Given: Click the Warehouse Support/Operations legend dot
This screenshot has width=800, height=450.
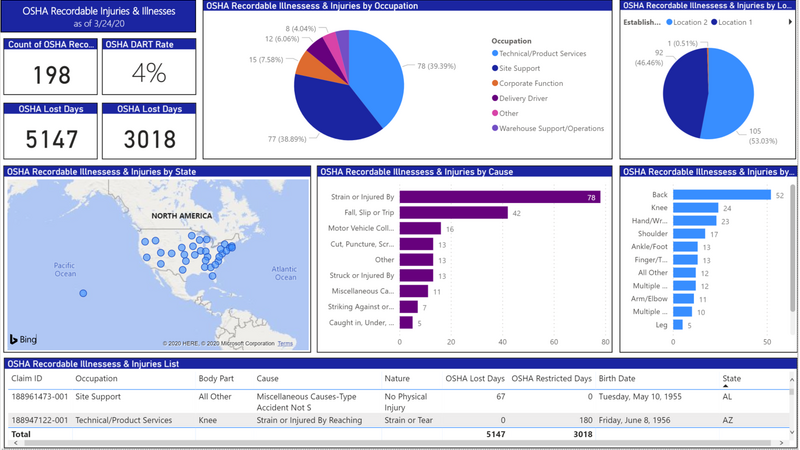Looking at the screenshot, I should (x=495, y=128).
